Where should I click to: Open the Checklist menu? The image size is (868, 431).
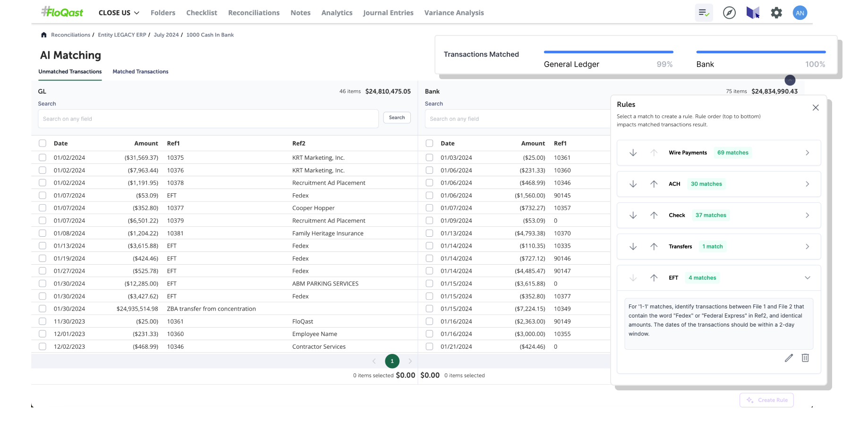click(202, 13)
